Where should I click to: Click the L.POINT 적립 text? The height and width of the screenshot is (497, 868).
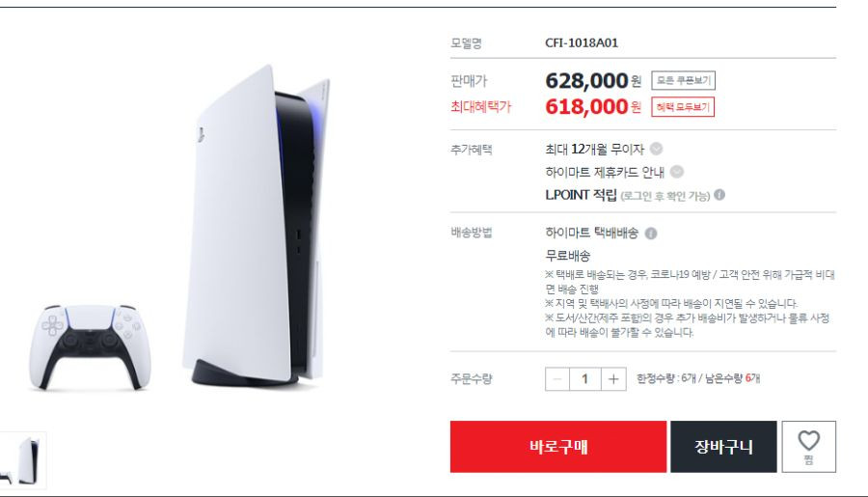click(x=581, y=195)
